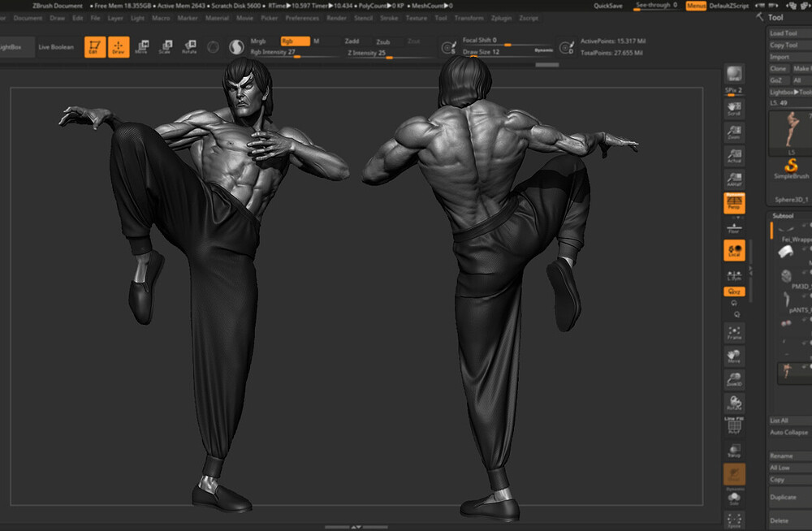Image resolution: width=812 pixels, height=531 pixels.
Task: Toggle Edit mode button
Action: point(95,47)
